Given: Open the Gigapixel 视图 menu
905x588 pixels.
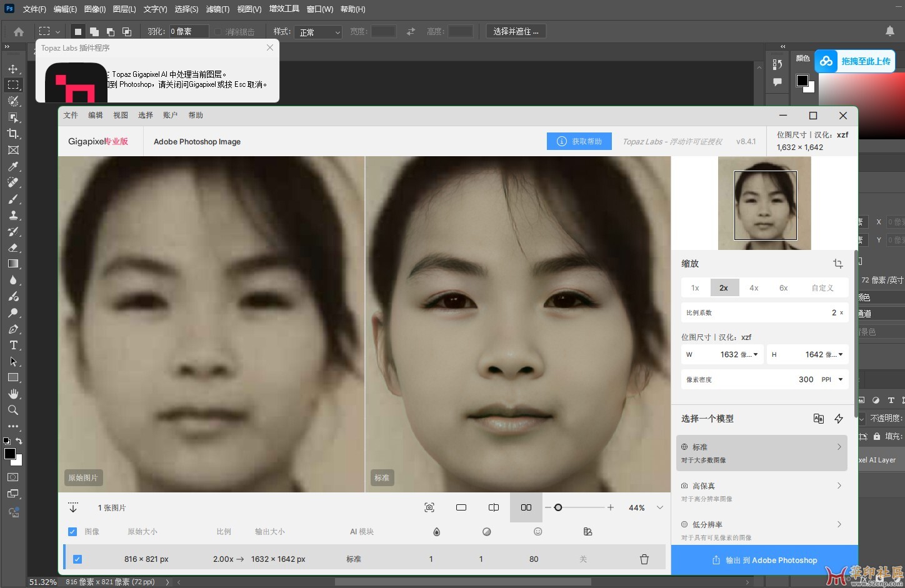Looking at the screenshot, I should click(x=121, y=116).
